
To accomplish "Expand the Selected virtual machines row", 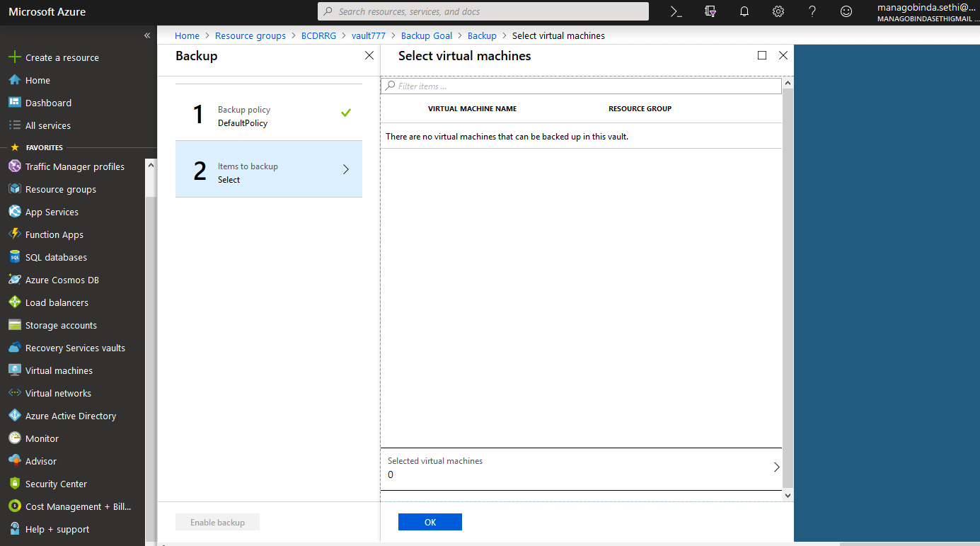I will click(582, 468).
